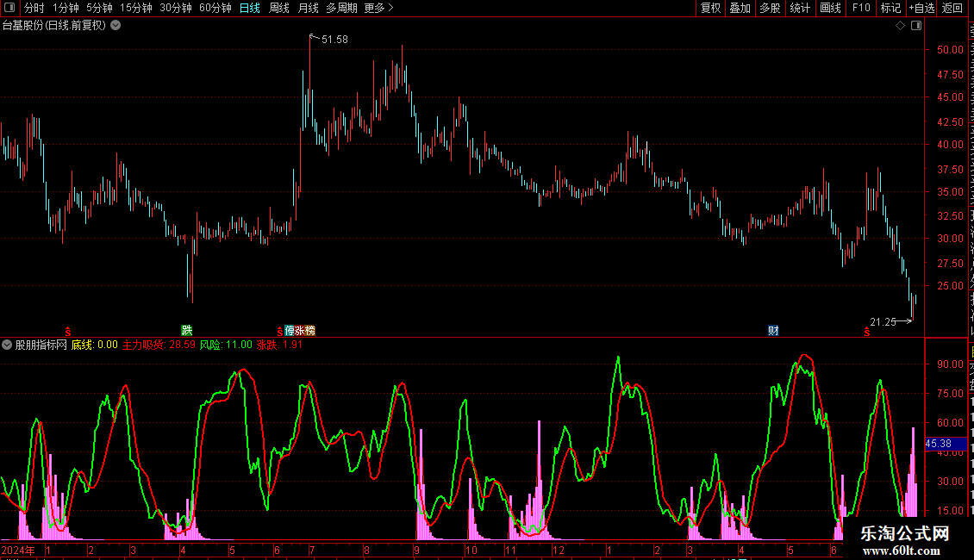Click the 叠加 overlay button
The image size is (974, 560).
click(x=740, y=8)
